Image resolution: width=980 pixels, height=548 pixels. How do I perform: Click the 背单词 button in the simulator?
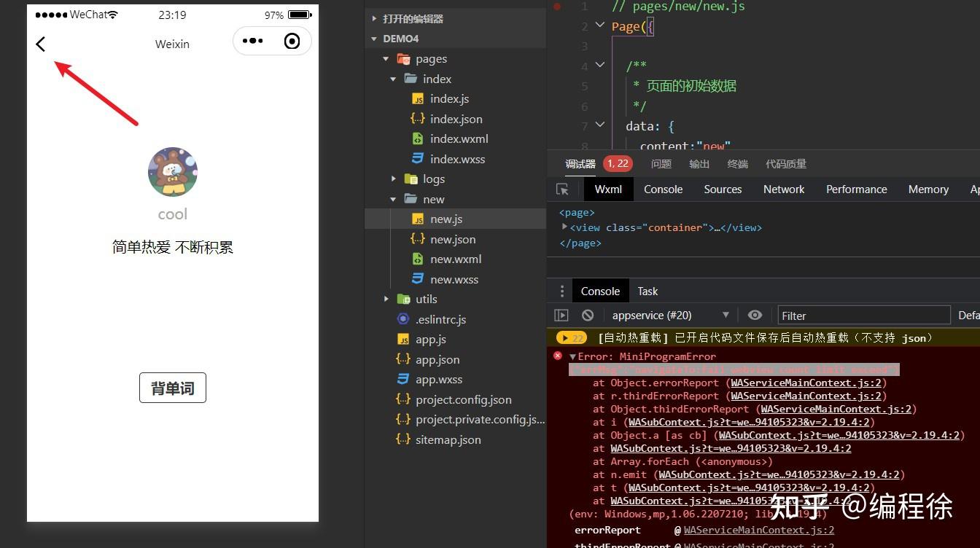click(172, 387)
